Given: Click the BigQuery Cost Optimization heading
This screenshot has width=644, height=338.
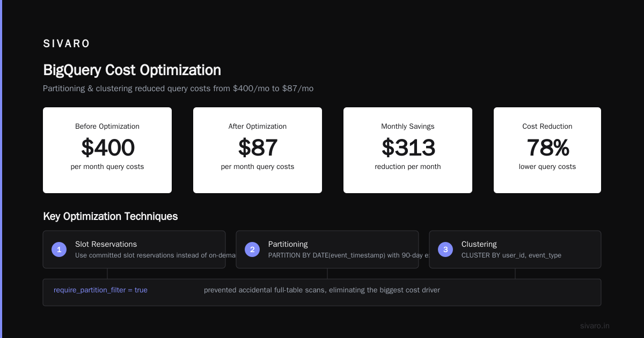Looking at the screenshot, I should tap(132, 70).
